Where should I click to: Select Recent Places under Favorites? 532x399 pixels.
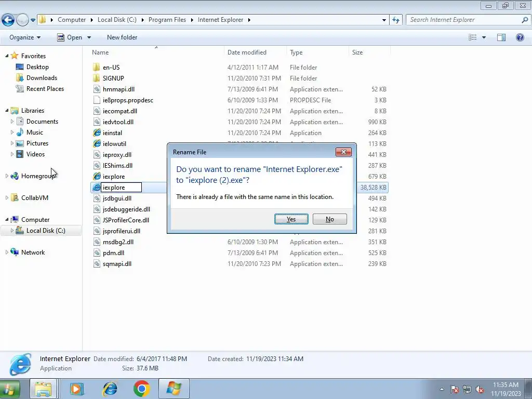click(45, 88)
